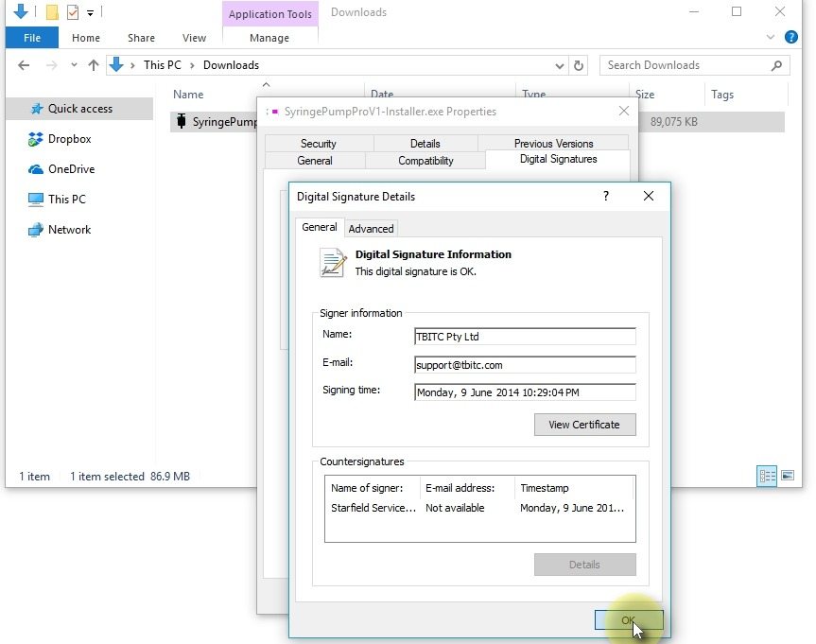Open the Details tab in Properties
Screen dimensions: 816x644
coord(425,143)
